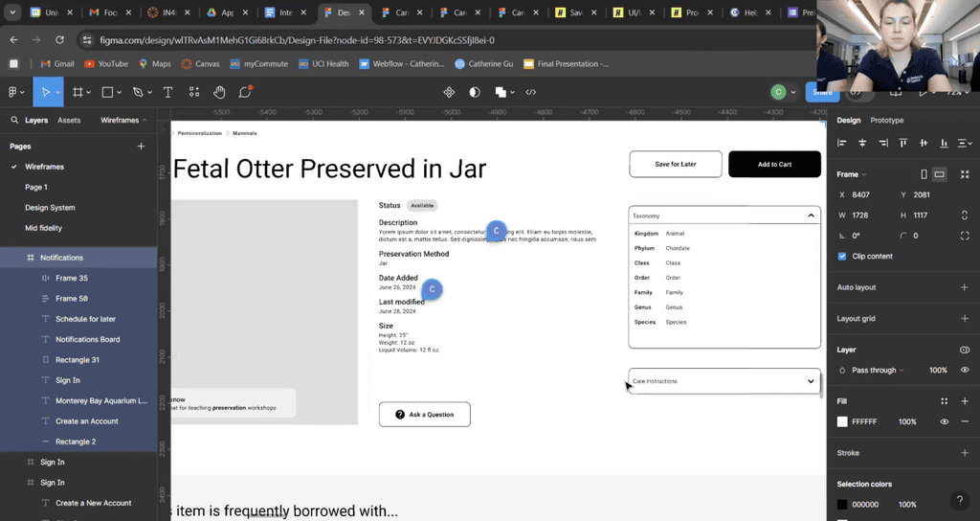Toggle layer visibility eye icon

coord(965,371)
